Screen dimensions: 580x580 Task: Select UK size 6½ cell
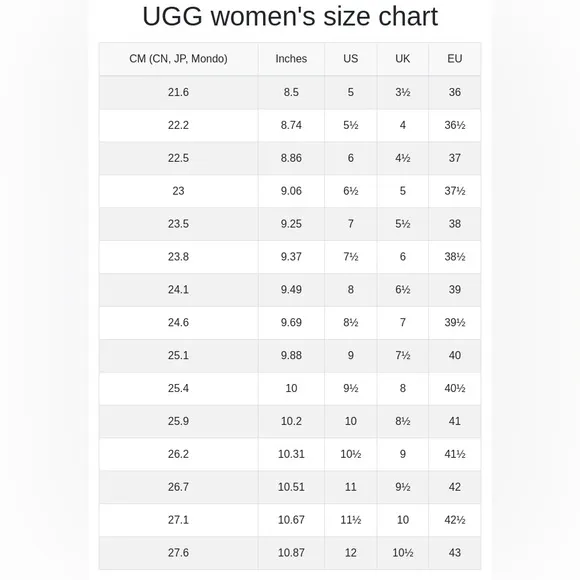(x=402, y=290)
